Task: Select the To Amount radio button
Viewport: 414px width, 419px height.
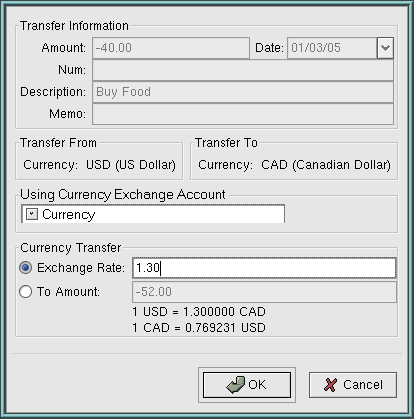Action: click(26, 292)
